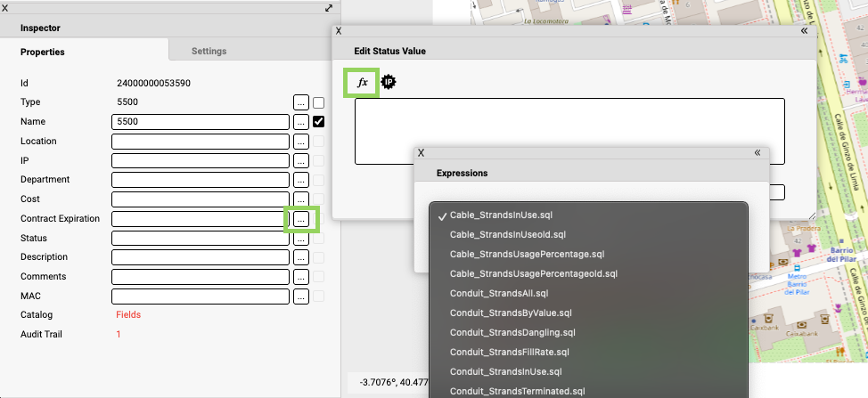Open the red Fields catalog link
Screen dimensions: 868x398
click(128, 315)
